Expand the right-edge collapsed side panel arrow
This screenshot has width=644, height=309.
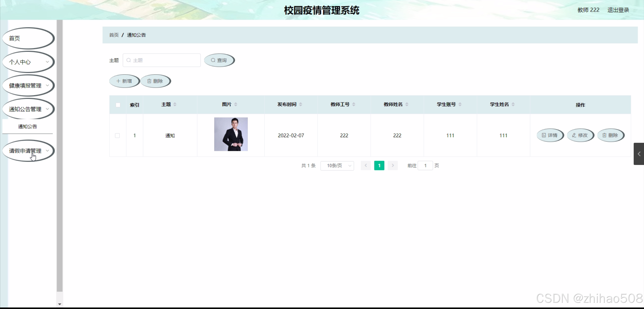639,154
